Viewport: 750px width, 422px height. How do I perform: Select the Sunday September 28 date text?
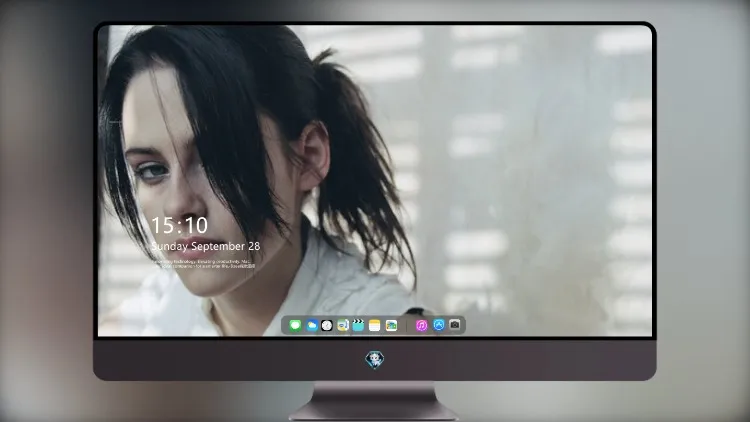206,246
